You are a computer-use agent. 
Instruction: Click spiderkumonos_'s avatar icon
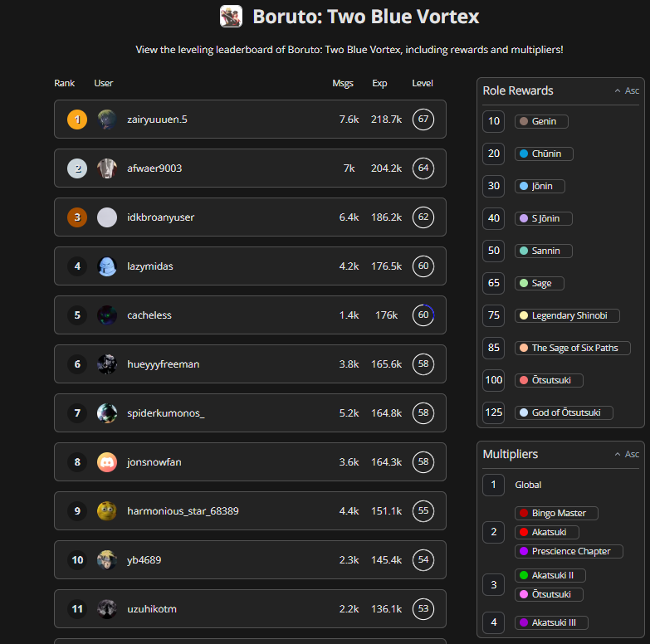107,413
